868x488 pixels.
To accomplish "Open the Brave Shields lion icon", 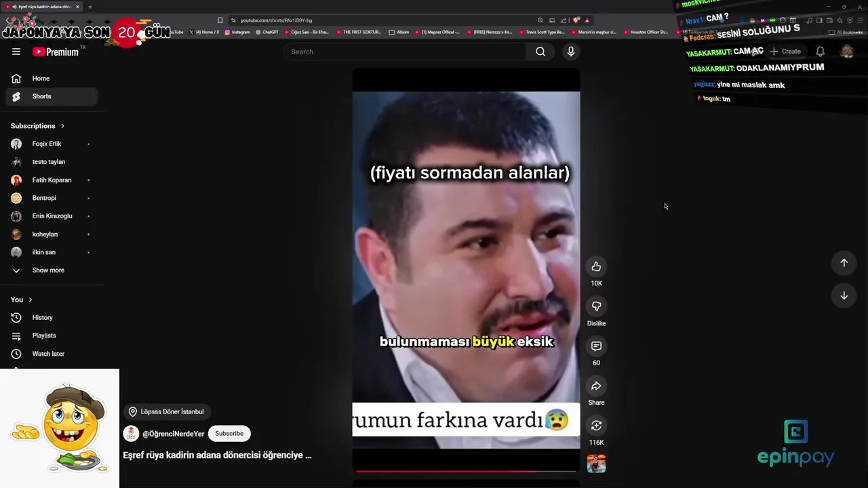I will click(x=576, y=20).
